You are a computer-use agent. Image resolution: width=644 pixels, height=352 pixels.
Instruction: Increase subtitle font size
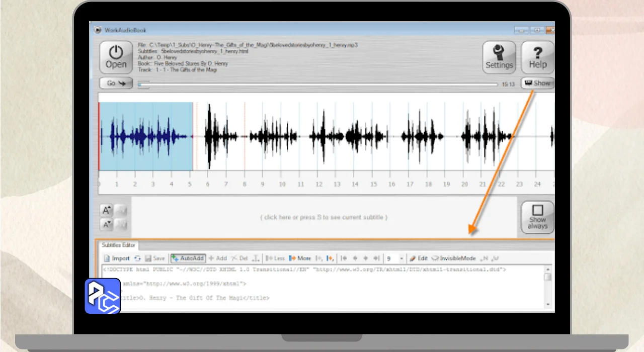107,211
